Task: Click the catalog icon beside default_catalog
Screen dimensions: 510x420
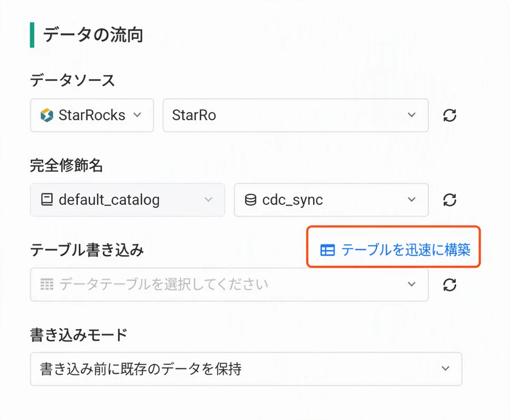Action: click(x=47, y=199)
